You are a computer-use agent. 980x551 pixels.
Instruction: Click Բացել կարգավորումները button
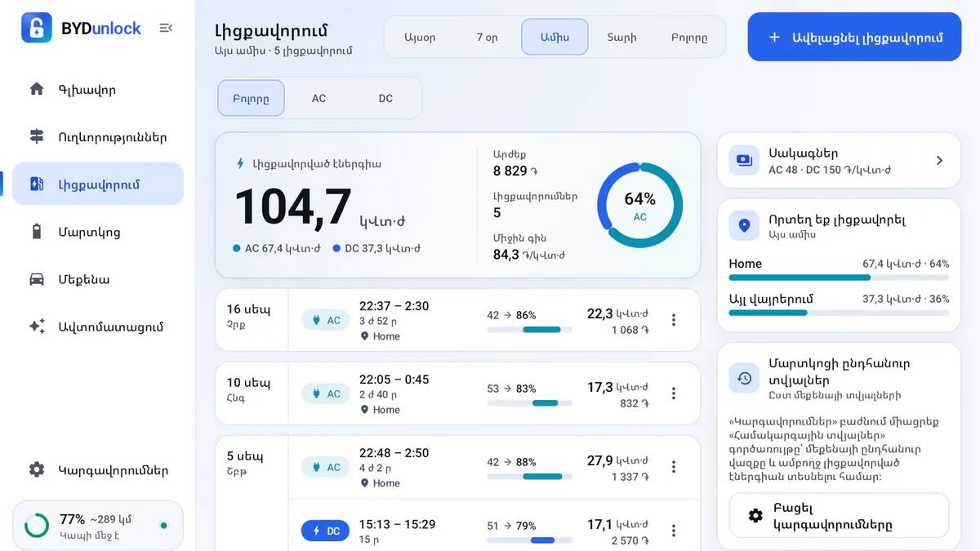click(839, 515)
